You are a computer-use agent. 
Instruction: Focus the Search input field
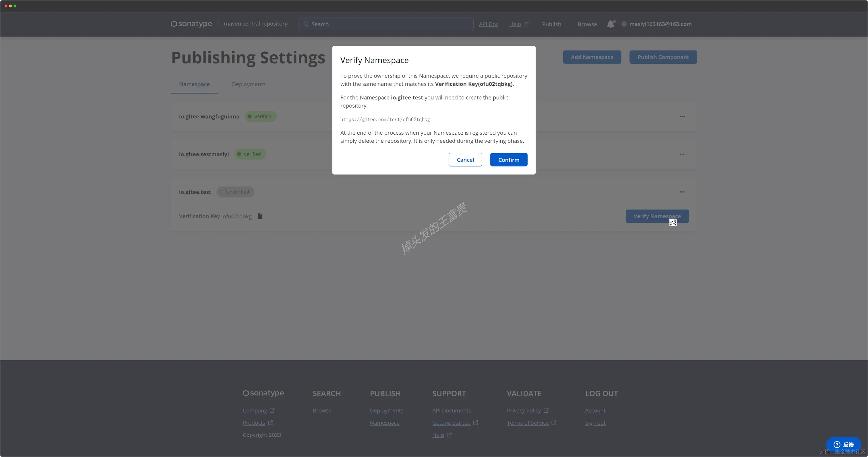[x=387, y=24]
